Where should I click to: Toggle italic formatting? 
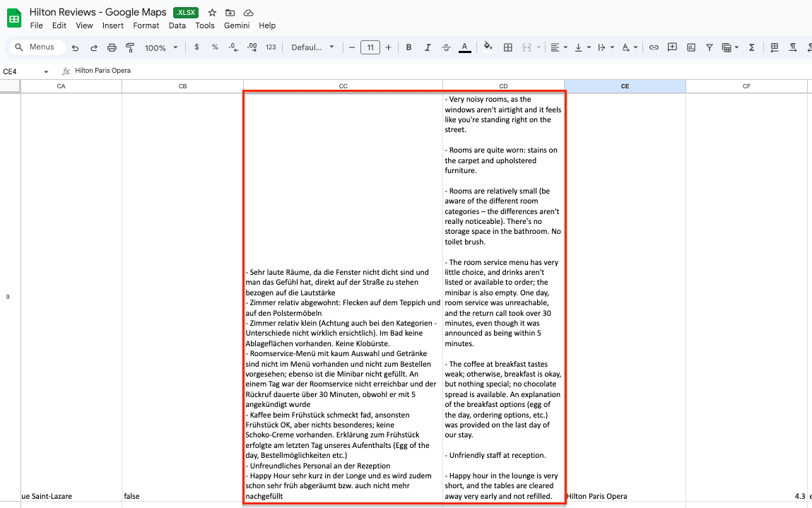428,47
